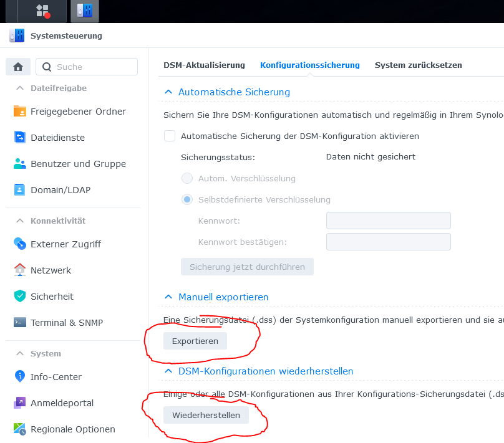This screenshot has height=443, width=504.
Task: Open the Info-Center icon
Action: [20, 376]
